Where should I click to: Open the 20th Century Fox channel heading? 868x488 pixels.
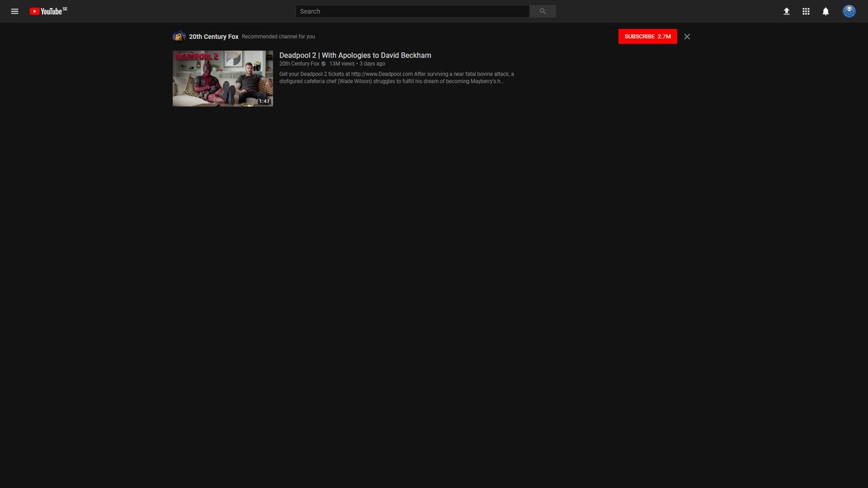[213, 36]
